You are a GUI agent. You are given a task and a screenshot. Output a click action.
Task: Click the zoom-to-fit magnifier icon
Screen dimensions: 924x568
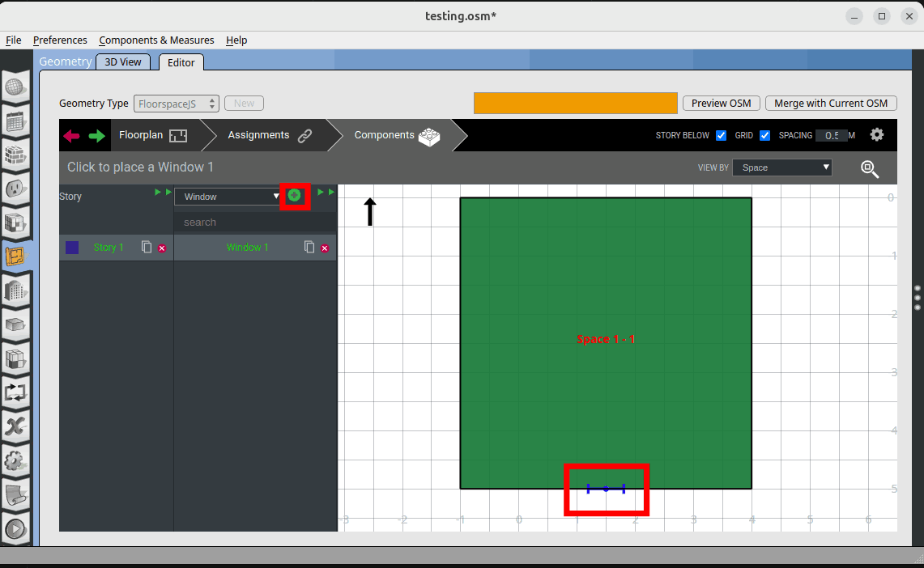[870, 168]
